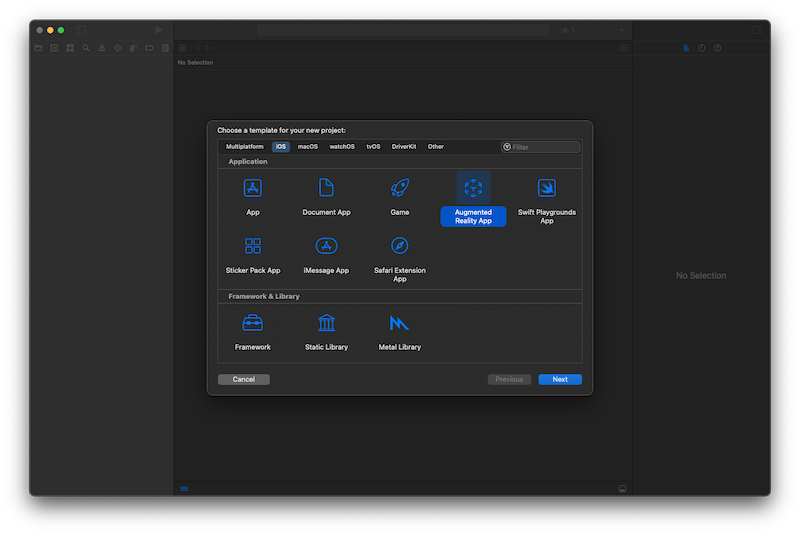Switch to the iOS tab
800x535 pixels.
[281, 147]
